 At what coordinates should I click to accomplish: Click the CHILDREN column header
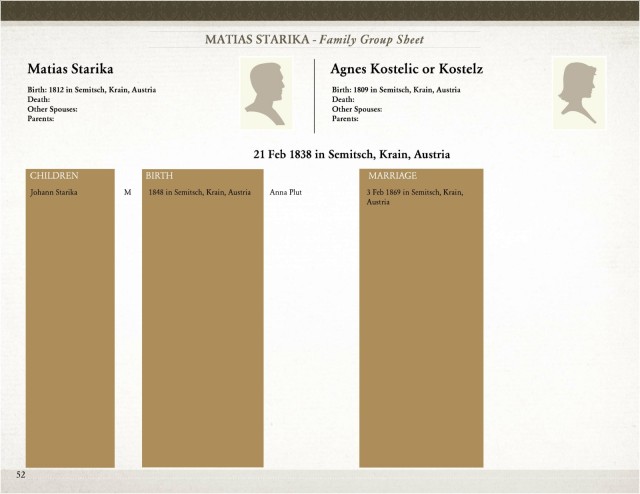[54, 176]
